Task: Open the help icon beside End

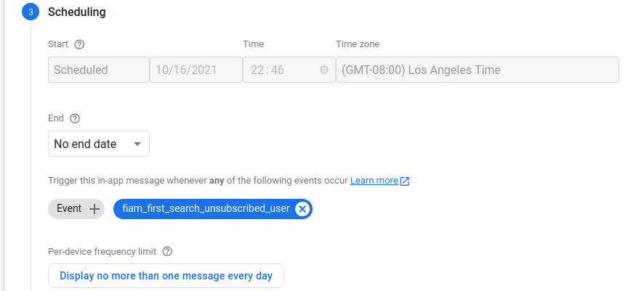Action: point(74,118)
